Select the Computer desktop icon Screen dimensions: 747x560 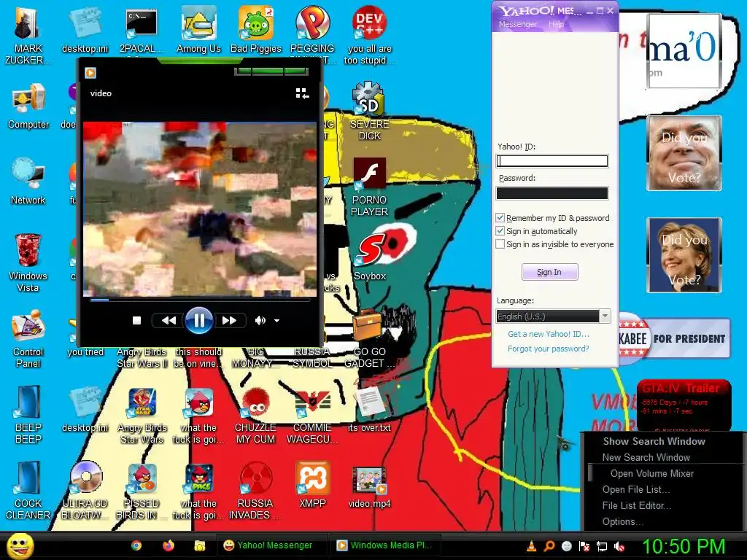coord(28,106)
